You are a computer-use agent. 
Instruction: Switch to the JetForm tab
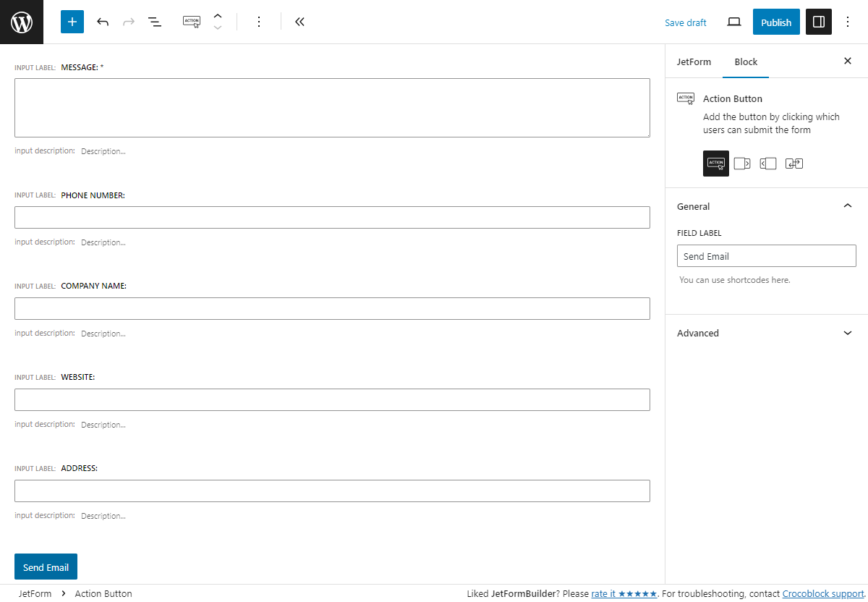(694, 62)
